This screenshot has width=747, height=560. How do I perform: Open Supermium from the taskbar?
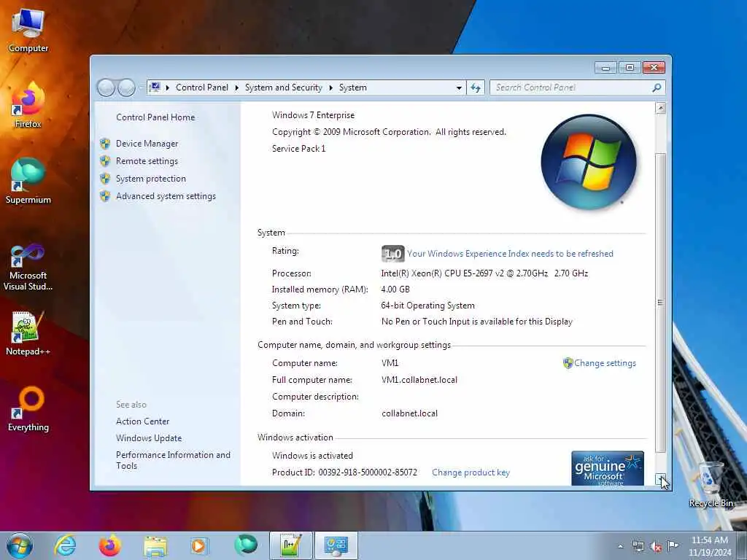(245, 545)
